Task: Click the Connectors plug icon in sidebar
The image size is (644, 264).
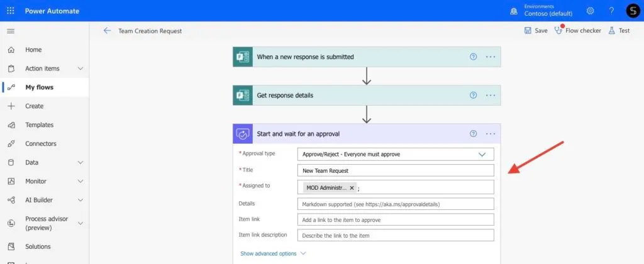Action: 11,144
